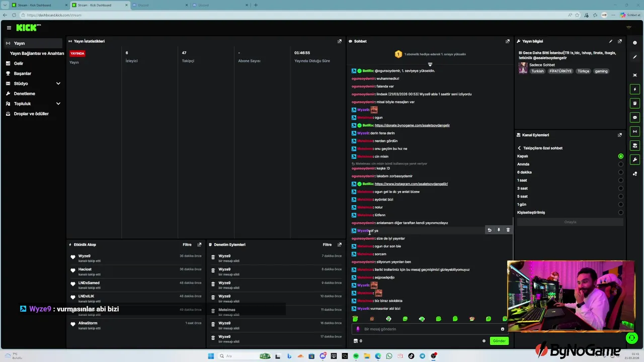Click the green support bubble icon
This screenshot has height=362, width=644.
tap(631, 338)
